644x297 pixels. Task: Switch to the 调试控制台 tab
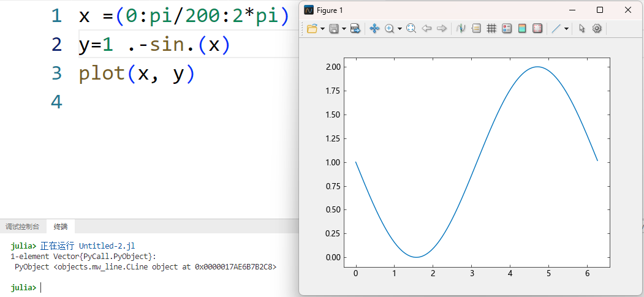22,227
